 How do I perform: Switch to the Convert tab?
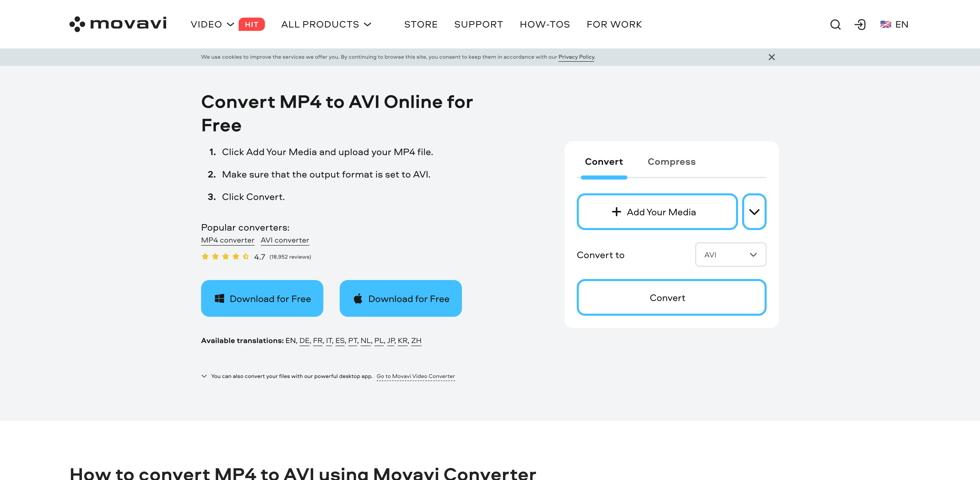[x=604, y=161]
